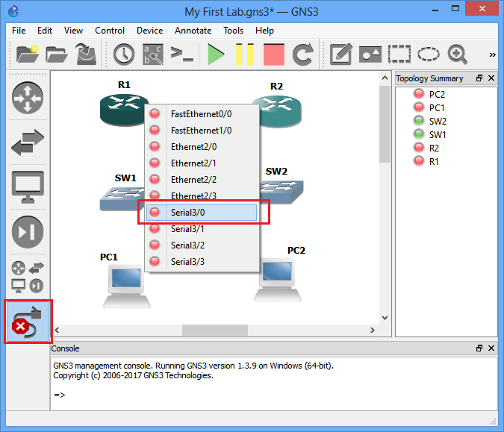Image resolution: width=504 pixels, height=432 pixels.
Task: Click the SW2 switch on canvas
Action: click(x=281, y=192)
